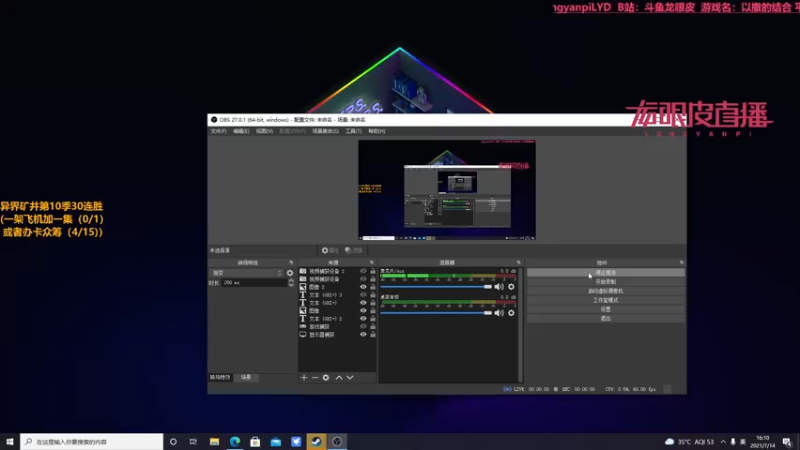Add a new source with the plus icon

(304, 378)
